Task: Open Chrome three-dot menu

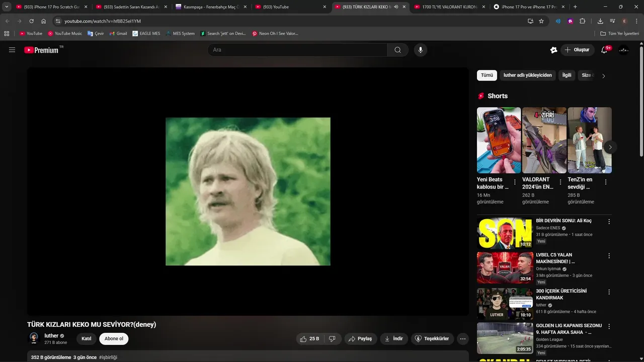Action: [636, 21]
